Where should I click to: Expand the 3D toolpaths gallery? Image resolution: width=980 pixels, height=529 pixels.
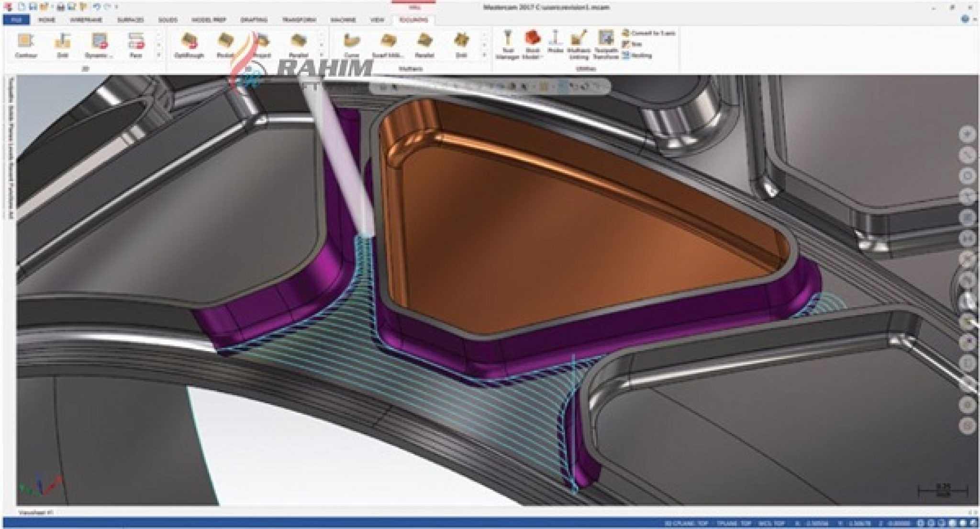[x=322, y=55]
